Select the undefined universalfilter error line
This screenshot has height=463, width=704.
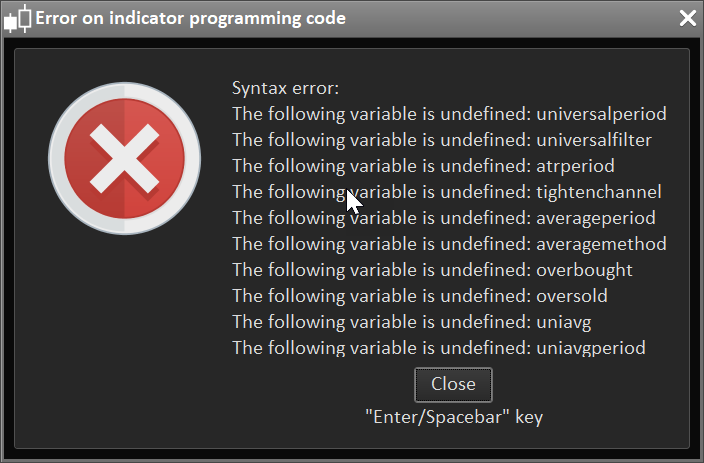(448, 140)
